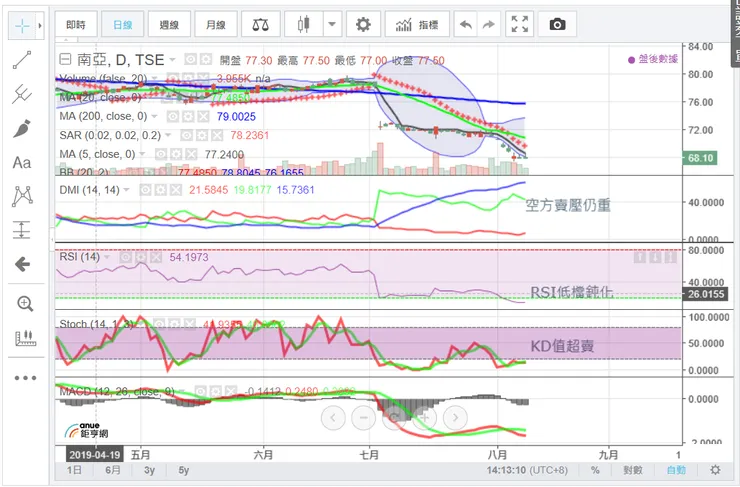This screenshot has width=740, height=487.
Task: Open MA 5 indicator settings
Action: [176, 154]
